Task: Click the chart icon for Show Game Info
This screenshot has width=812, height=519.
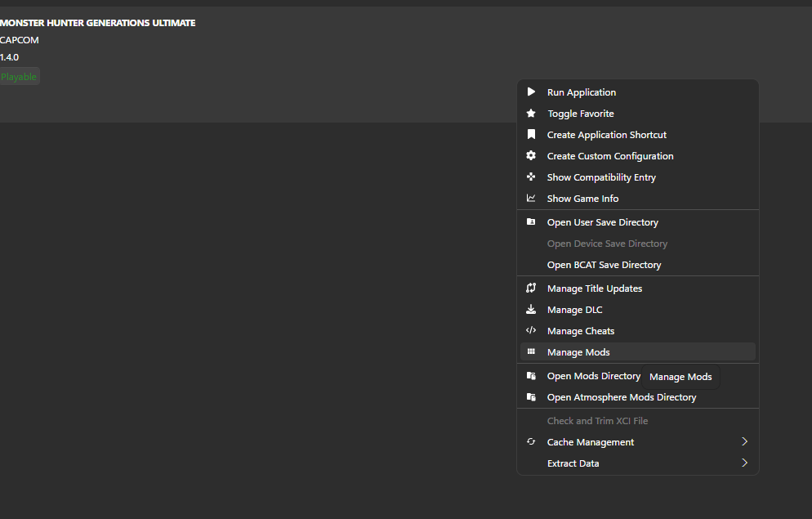Action: click(x=531, y=198)
